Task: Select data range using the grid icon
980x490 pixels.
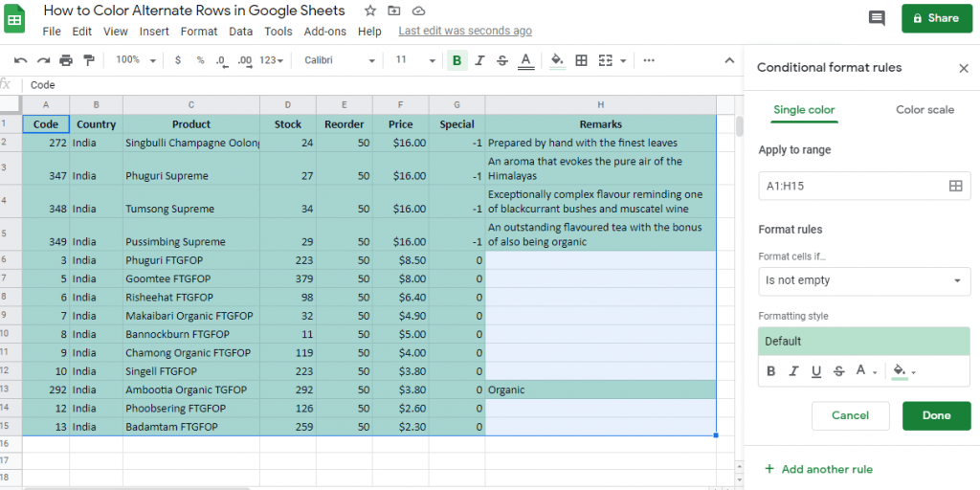Action: pyautogui.click(x=956, y=186)
